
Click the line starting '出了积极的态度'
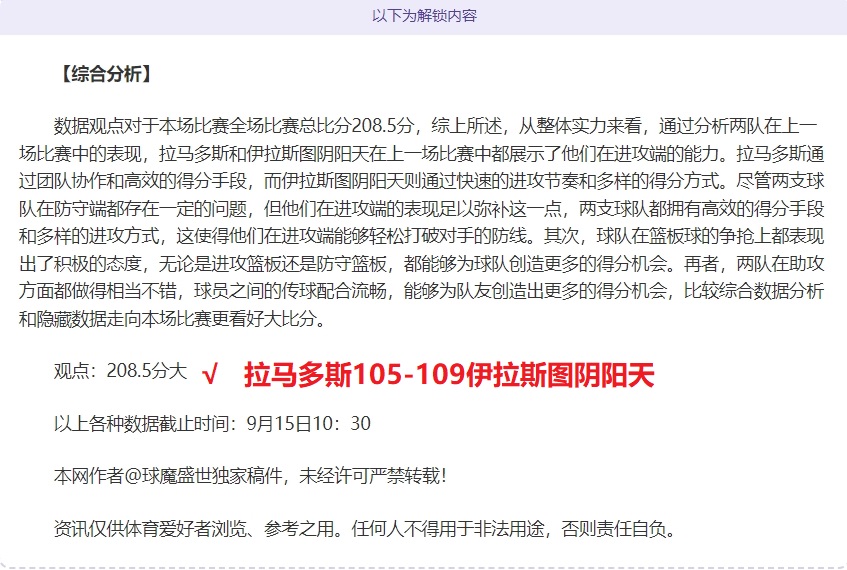pyautogui.click(x=422, y=264)
